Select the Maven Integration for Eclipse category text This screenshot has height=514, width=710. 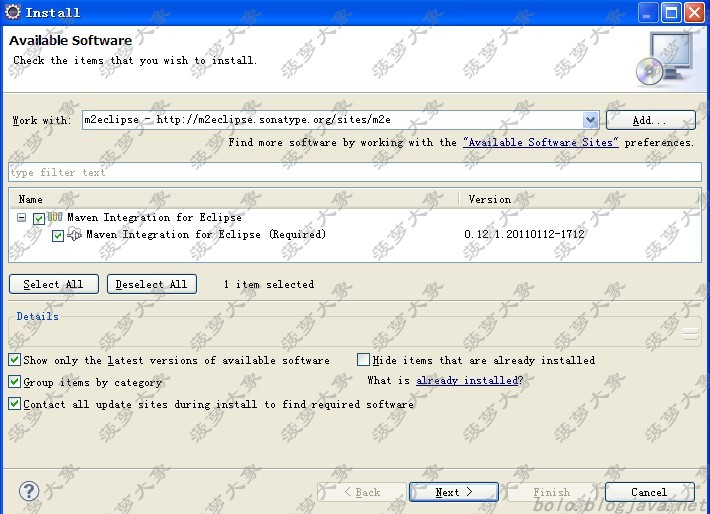[154, 217]
